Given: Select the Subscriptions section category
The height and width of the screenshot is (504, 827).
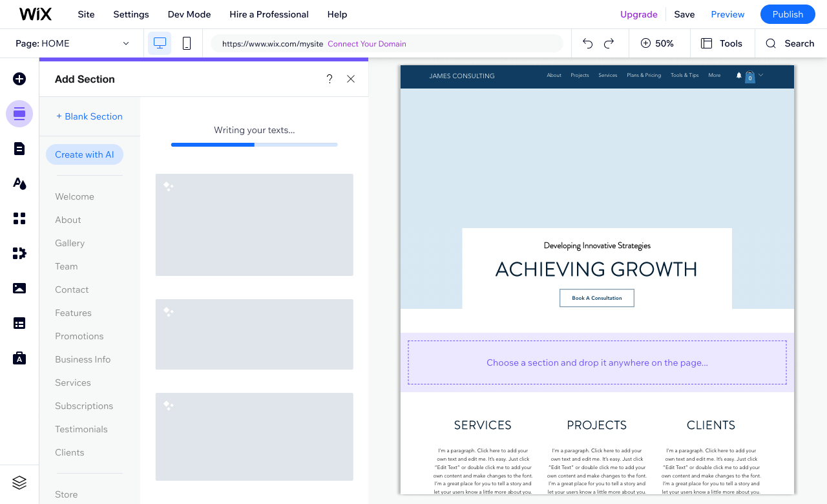Looking at the screenshot, I should point(84,406).
